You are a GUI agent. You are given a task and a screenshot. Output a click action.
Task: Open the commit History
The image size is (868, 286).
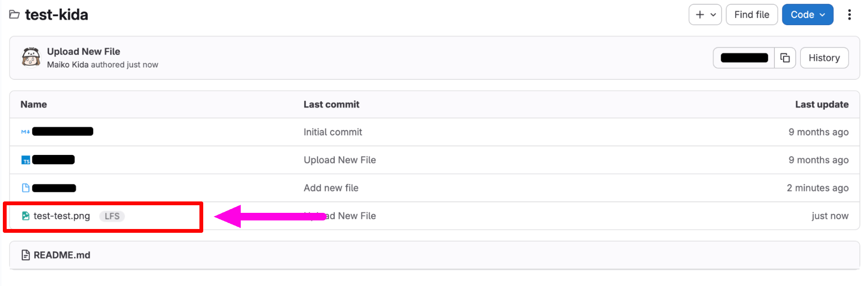pyautogui.click(x=824, y=58)
